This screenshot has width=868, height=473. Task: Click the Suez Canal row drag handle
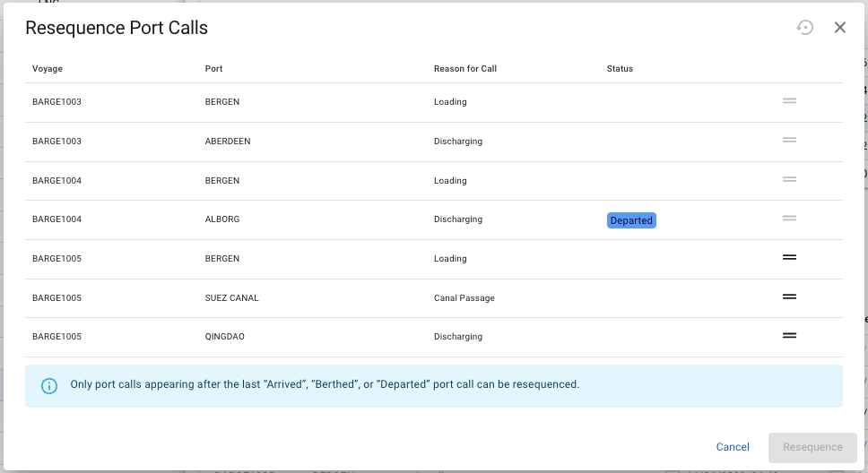pos(789,297)
